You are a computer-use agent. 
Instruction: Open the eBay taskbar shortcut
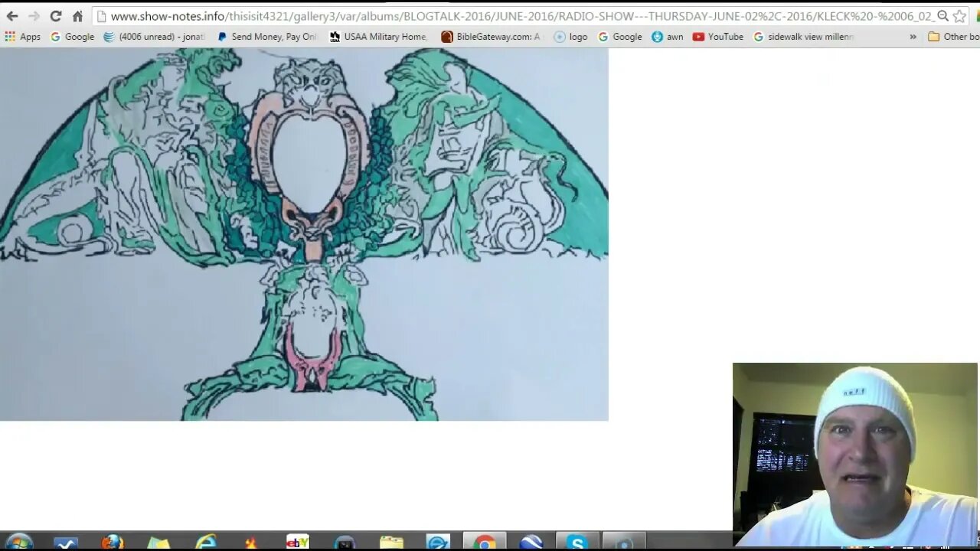click(298, 542)
